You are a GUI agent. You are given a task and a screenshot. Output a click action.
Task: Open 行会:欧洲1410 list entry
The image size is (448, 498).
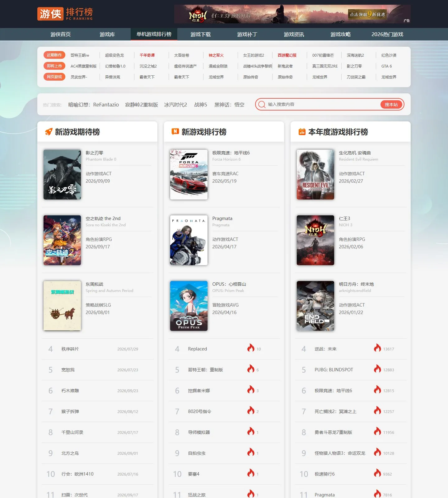pos(77,474)
